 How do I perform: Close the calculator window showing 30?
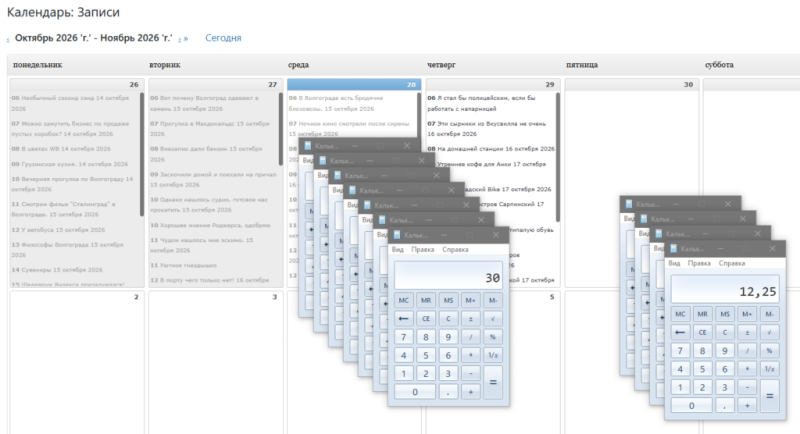coord(495,235)
